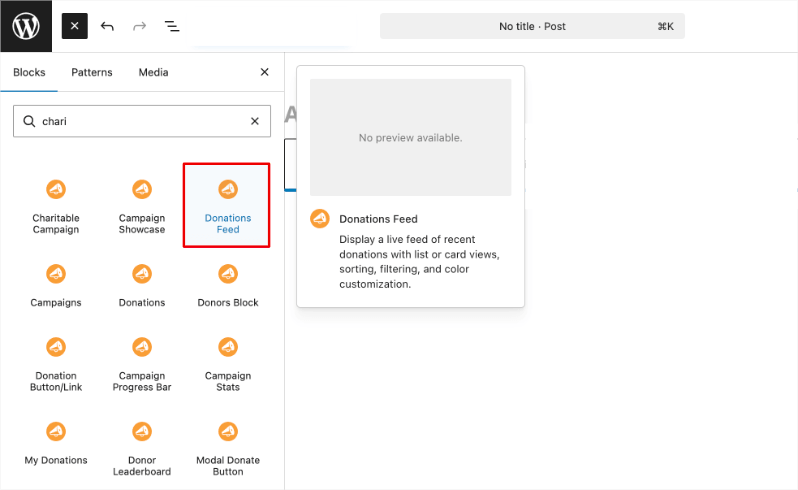The width and height of the screenshot is (798, 490).
Task: Insert the Charitable Campaign block
Action: [56, 206]
